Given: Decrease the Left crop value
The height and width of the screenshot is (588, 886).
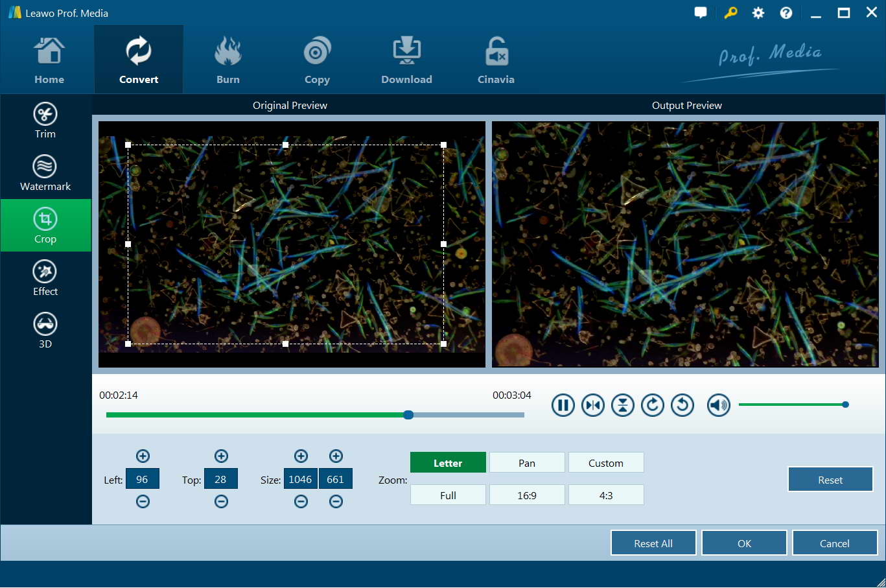Looking at the screenshot, I should pyautogui.click(x=143, y=501).
